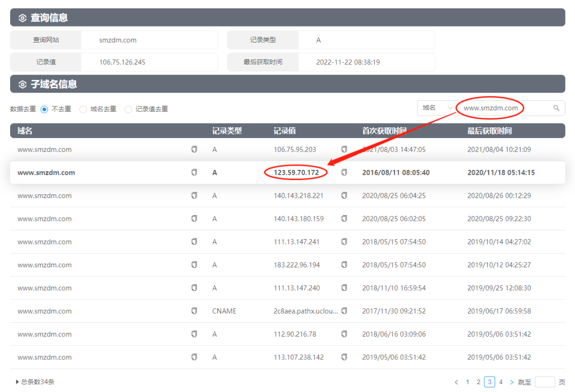This screenshot has width=575, height=392.
Task: Open page 4 of results
Action: click(x=500, y=382)
